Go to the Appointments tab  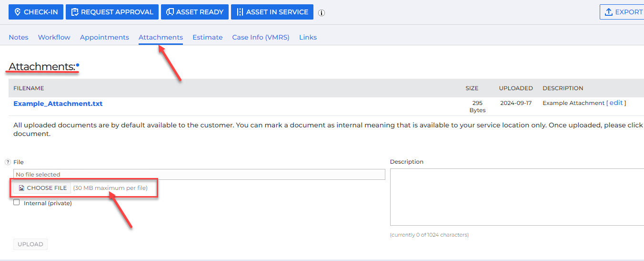tap(104, 37)
